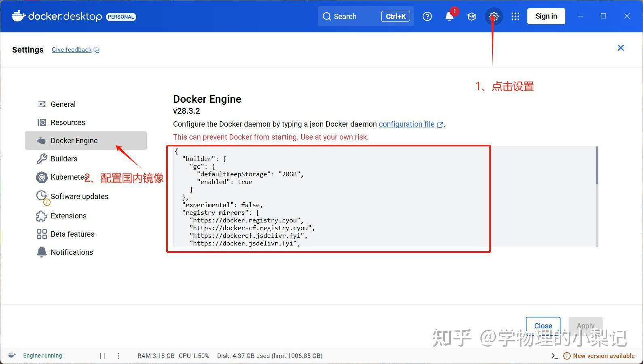Show Beta features settings
The image size is (643, 364).
coord(72,234)
